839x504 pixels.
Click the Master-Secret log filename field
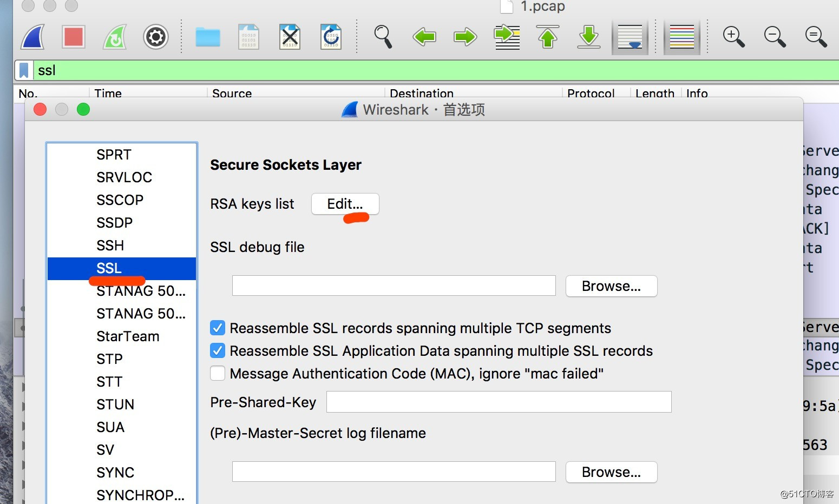(394, 472)
